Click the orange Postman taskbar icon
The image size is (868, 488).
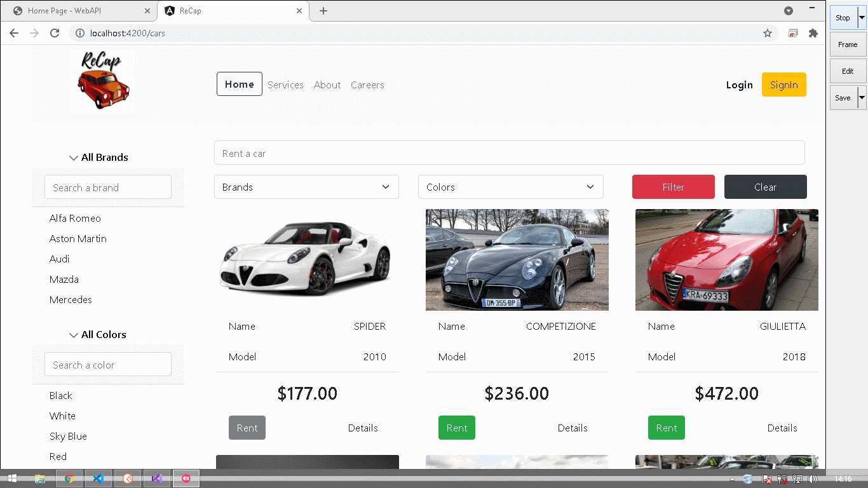click(x=128, y=478)
